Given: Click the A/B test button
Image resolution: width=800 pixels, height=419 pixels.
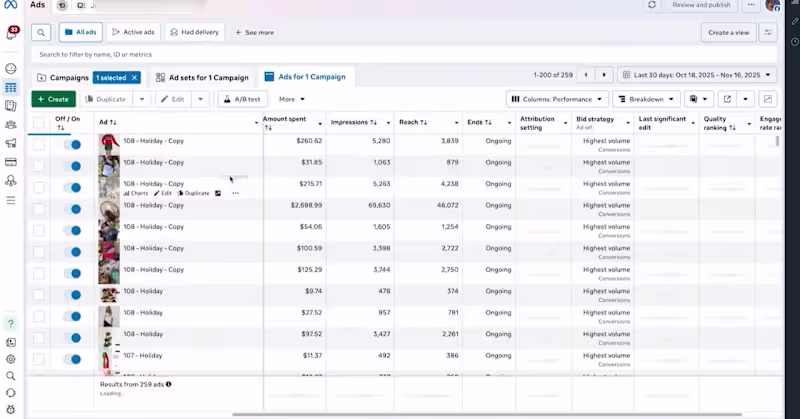Looking at the screenshot, I should click(242, 99).
